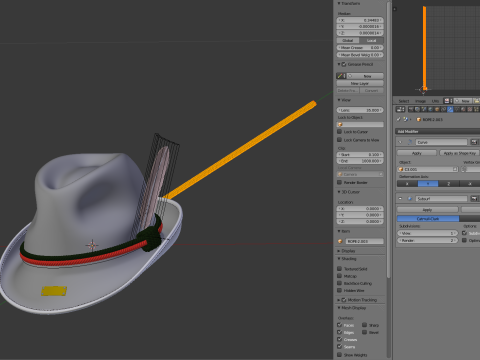Enable Backface Culling checkbox
This screenshot has width=480, height=360.
[x=339, y=283]
